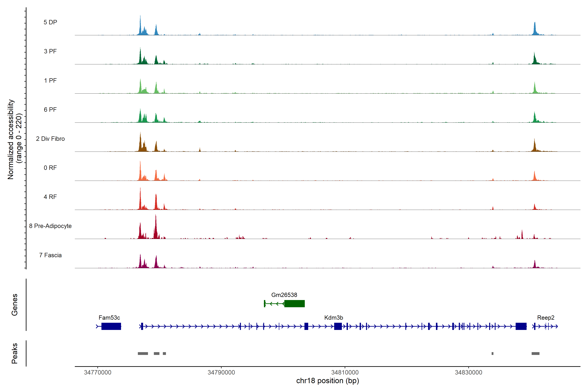Select the 8 Pre-Adipocyte track label
588x392 pixels.
[50, 226]
